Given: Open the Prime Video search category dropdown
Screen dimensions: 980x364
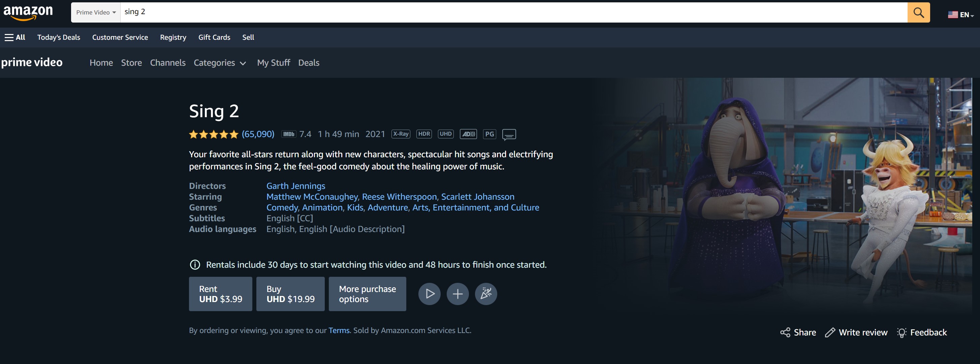Looking at the screenshot, I should pyautogui.click(x=96, y=12).
